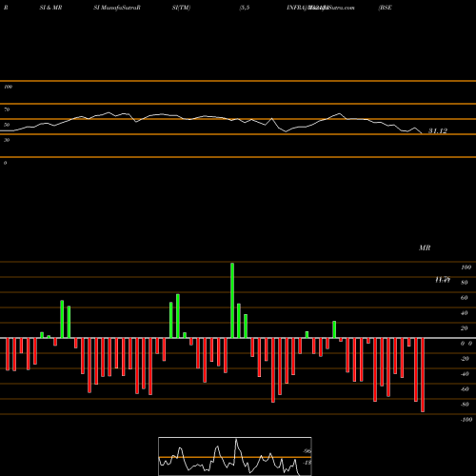This screenshot has width=476, height=476.
Task: Click the MR axis label -40
Action: coord(465,374)
